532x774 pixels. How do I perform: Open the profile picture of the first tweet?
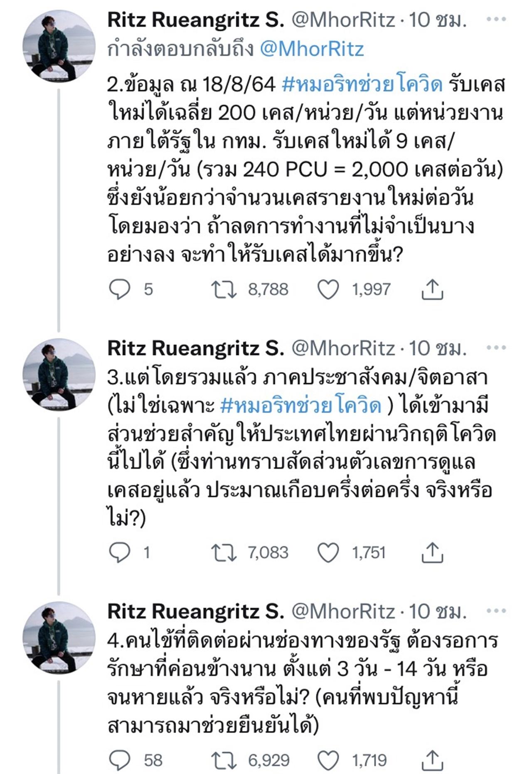(59, 45)
